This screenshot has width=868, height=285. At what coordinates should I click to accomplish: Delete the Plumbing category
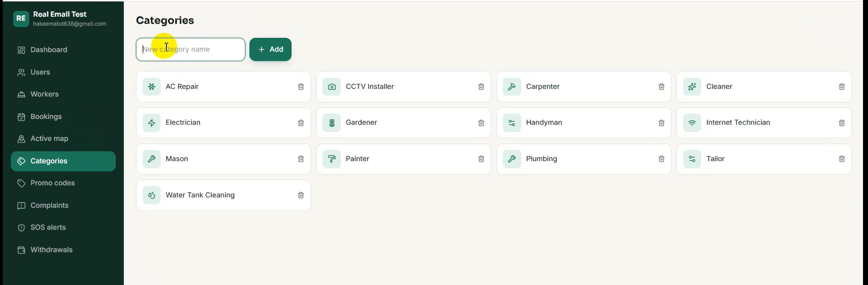point(661,159)
